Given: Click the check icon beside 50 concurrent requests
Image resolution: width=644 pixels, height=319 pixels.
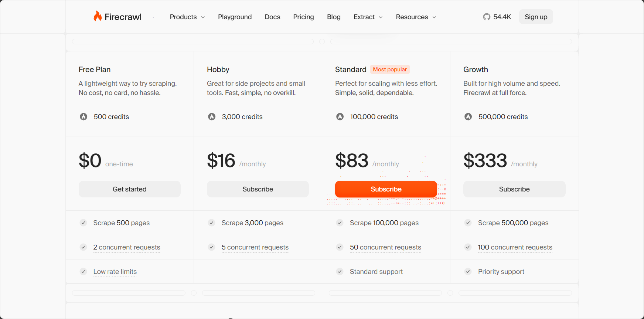Looking at the screenshot, I should click(340, 247).
